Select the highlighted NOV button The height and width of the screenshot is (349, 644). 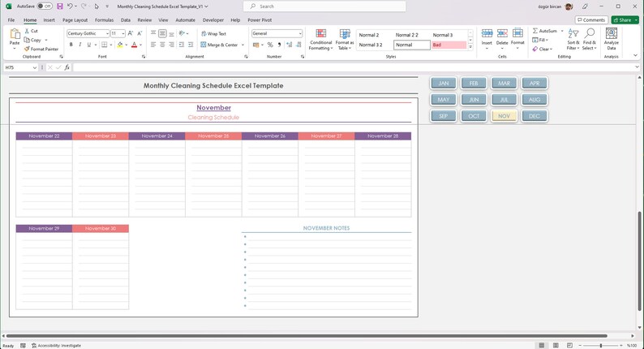point(504,116)
